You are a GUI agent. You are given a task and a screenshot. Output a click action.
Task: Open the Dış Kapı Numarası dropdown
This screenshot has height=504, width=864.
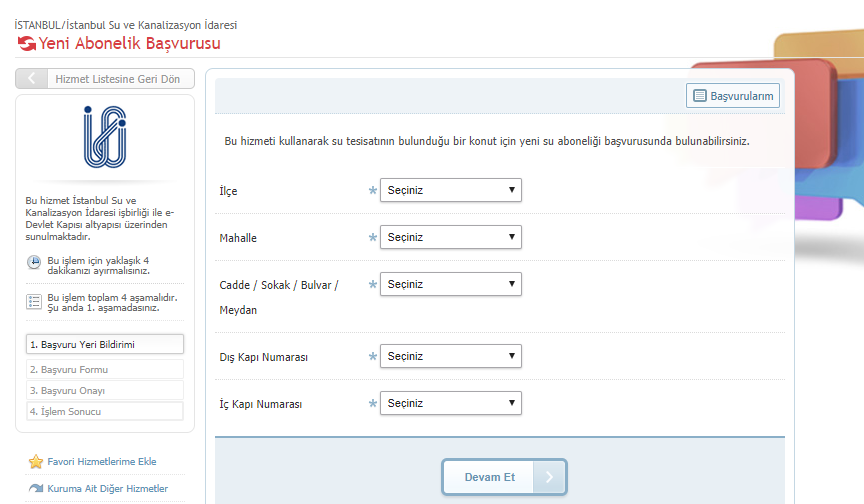click(x=450, y=356)
